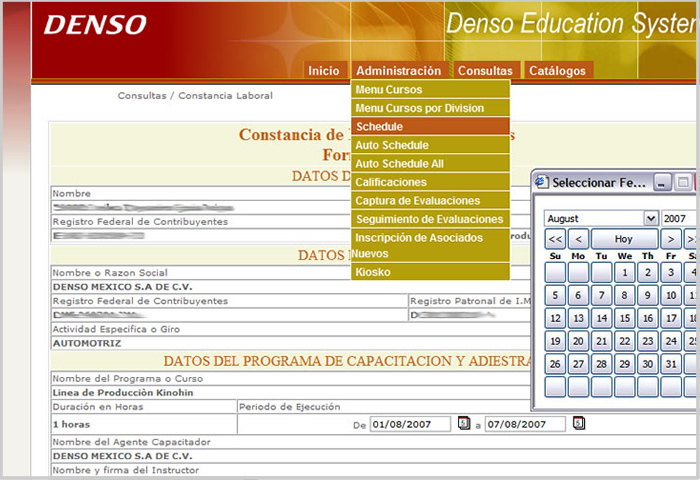Open Calificaciones from the menu
The image size is (700, 480).
pos(430,182)
